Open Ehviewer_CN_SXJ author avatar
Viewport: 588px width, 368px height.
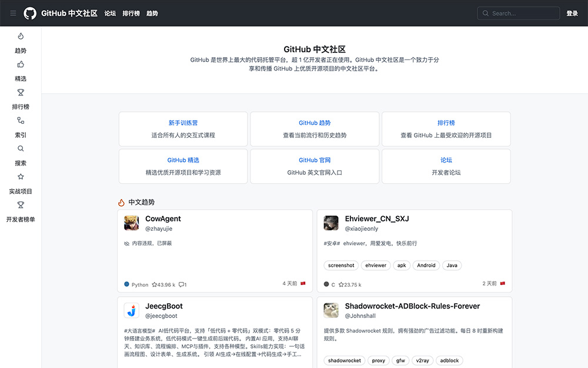[x=331, y=223]
